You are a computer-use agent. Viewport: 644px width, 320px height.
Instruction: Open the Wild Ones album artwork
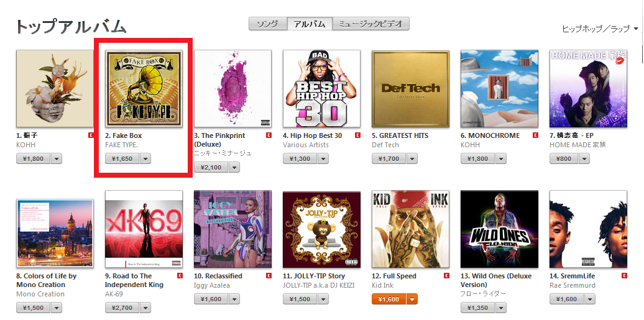(499, 229)
